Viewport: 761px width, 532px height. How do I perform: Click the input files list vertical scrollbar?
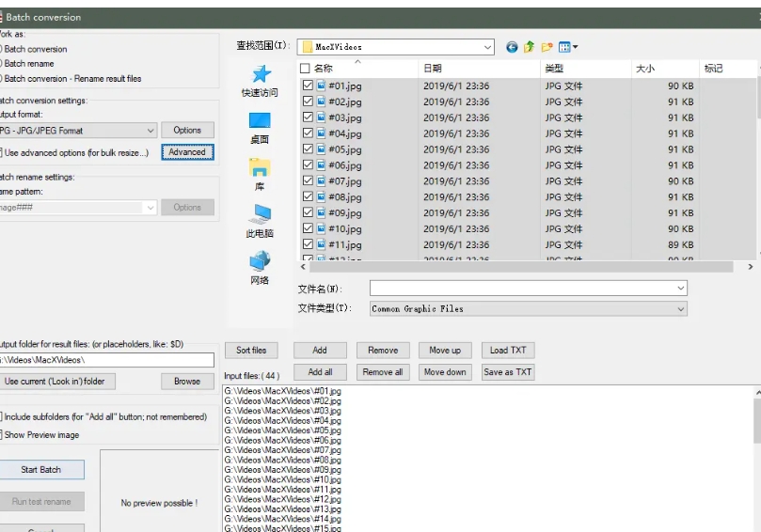[757, 421]
